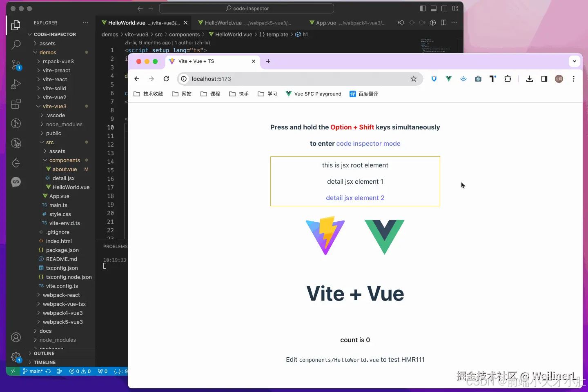
Task: Open Chrome downloads icon
Action: (530, 79)
